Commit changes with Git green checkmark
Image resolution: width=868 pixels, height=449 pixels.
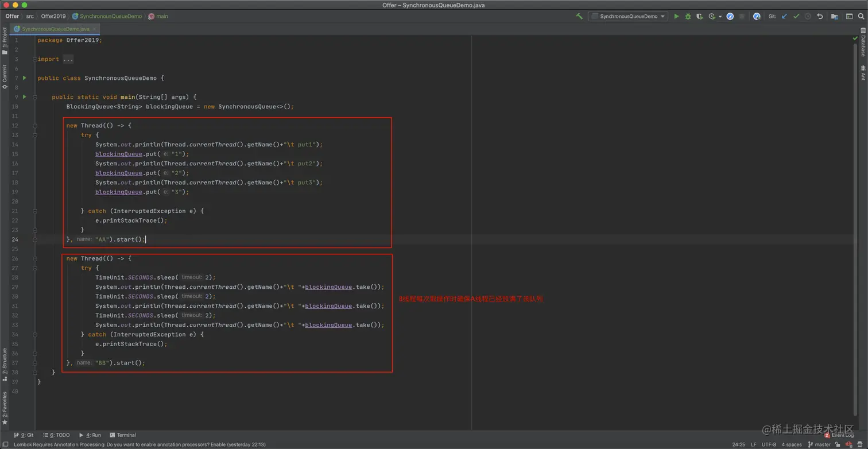pos(796,17)
